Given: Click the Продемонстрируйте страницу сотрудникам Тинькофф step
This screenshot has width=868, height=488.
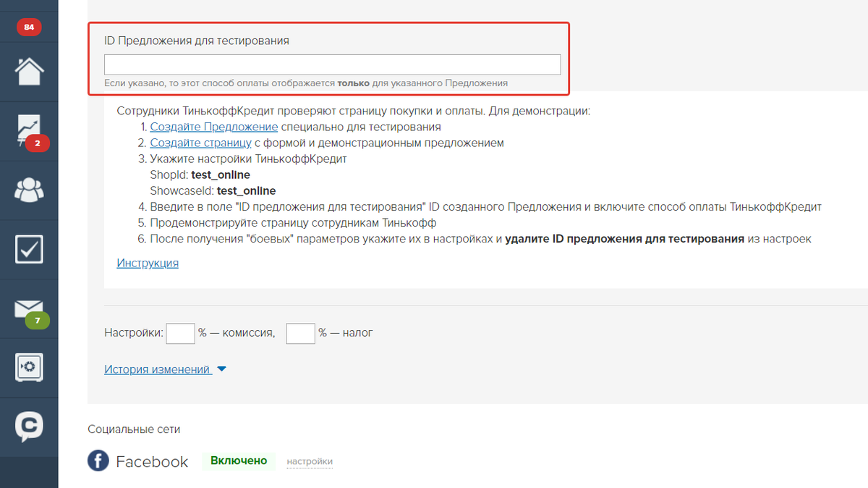Looking at the screenshot, I should pos(293,223).
